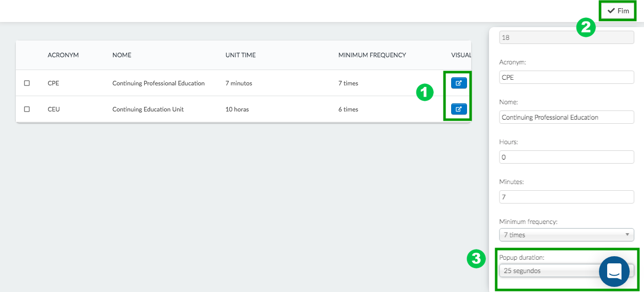Open the view icon for the CPE row
644x292 pixels.
click(459, 83)
